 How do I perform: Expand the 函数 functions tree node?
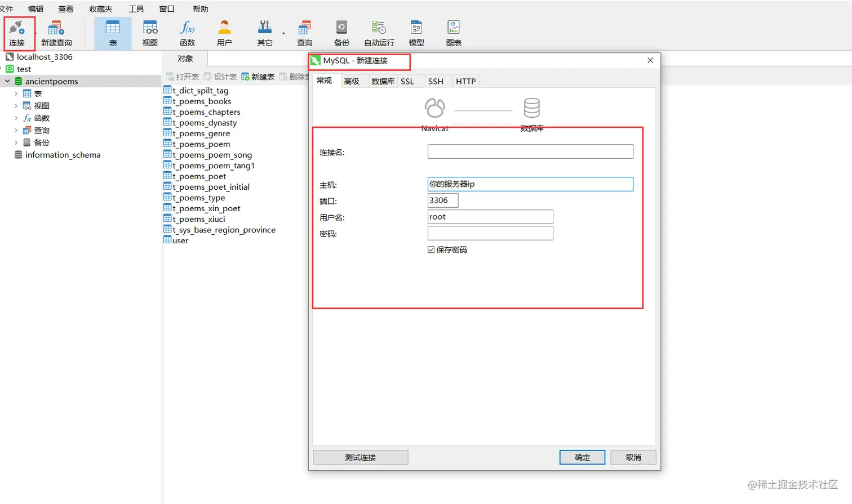click(16, 118)
